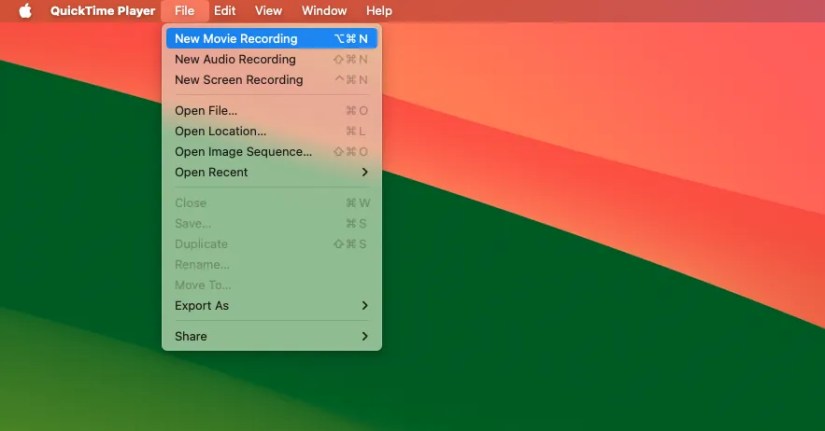The height and width of the screenshot is (431, 825).
Task: Open the QuickTime Player application menu
Action: 103,11
